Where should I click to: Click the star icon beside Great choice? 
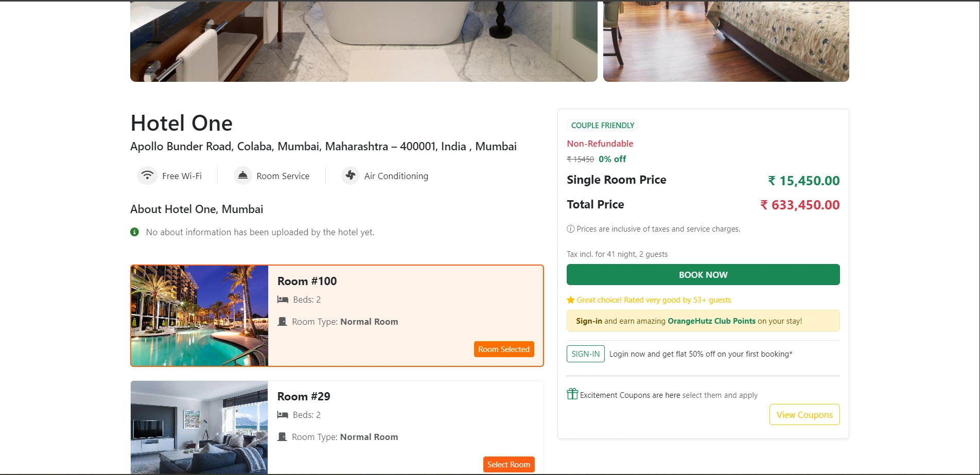pyautogui.click(x=571, y=300)
